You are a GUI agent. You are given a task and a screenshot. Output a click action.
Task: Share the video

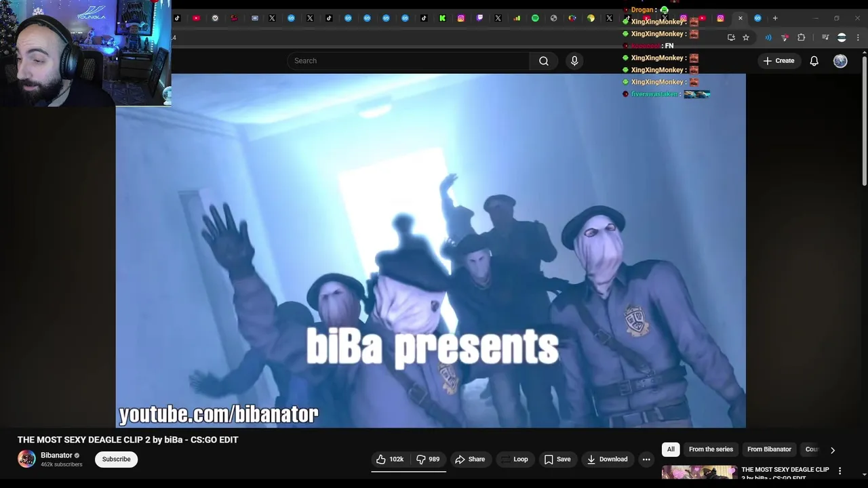[470, 460]
